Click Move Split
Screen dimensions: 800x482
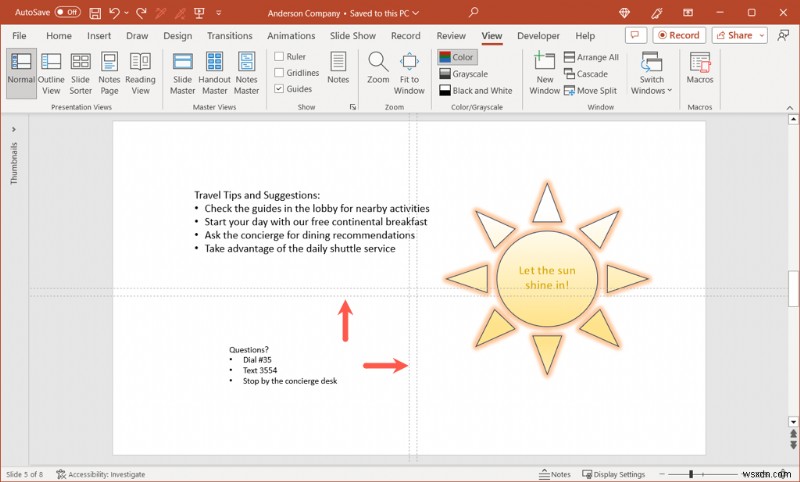click(590, 91)
